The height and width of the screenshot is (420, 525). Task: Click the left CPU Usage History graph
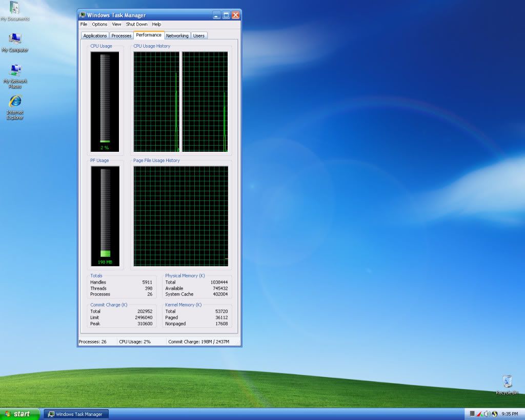click(157, 102)
